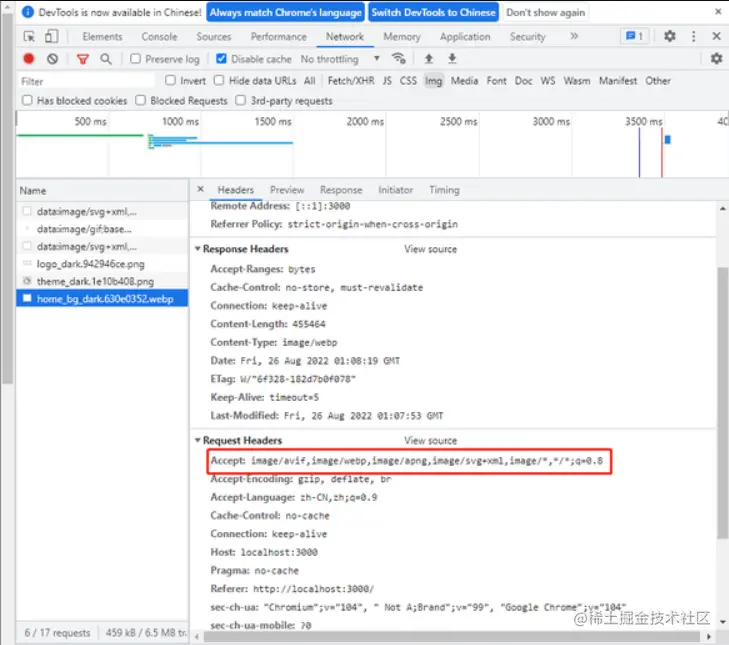Filter requests by JS type

pyautogui.click(x=387, y=81)
